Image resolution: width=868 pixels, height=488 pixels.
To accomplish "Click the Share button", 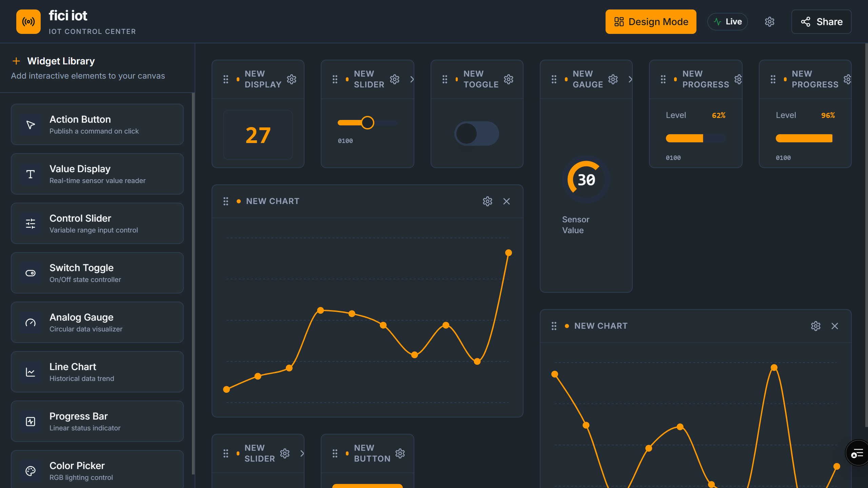I will click(821, 22).
